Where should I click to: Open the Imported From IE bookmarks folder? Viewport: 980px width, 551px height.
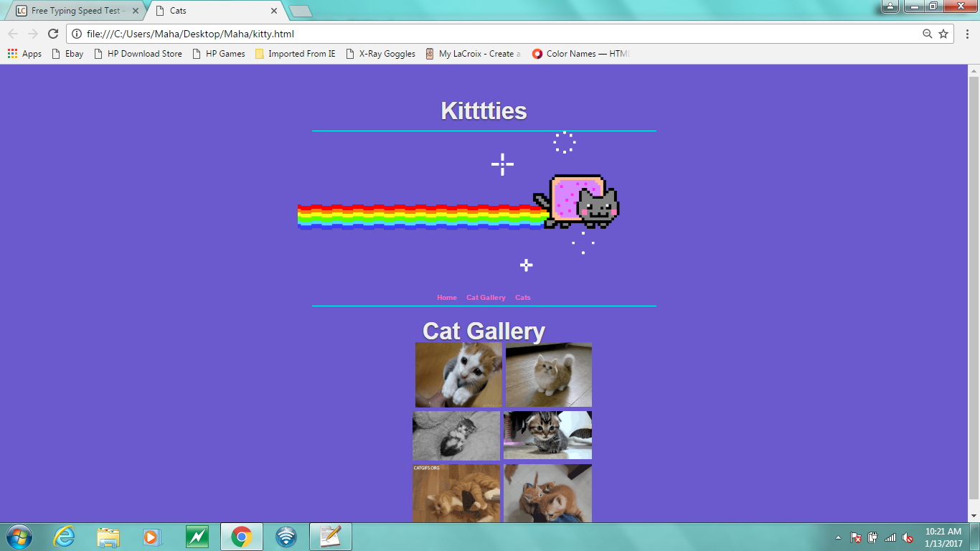point(295,54)
